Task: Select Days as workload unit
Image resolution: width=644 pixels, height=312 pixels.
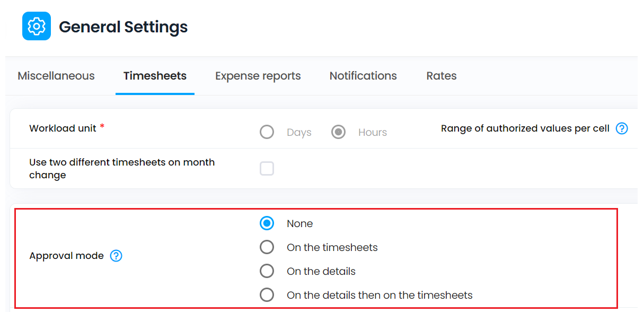Action: pyautogui.click(x=267, y=132)
